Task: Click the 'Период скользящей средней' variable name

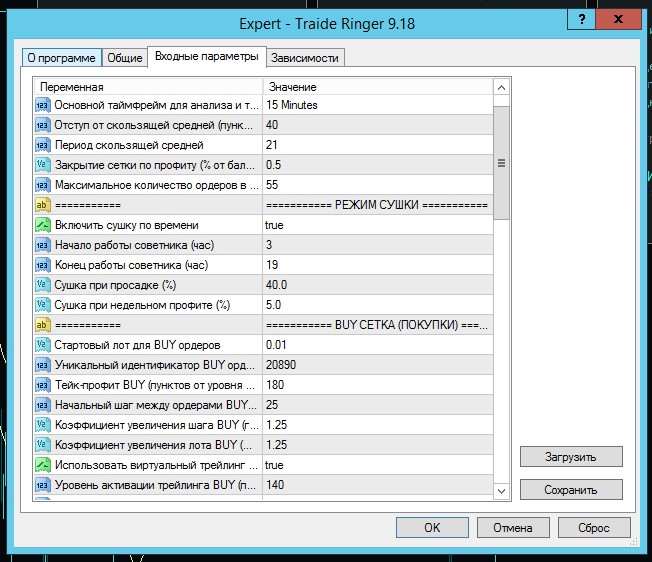Action: pos(129,145)
